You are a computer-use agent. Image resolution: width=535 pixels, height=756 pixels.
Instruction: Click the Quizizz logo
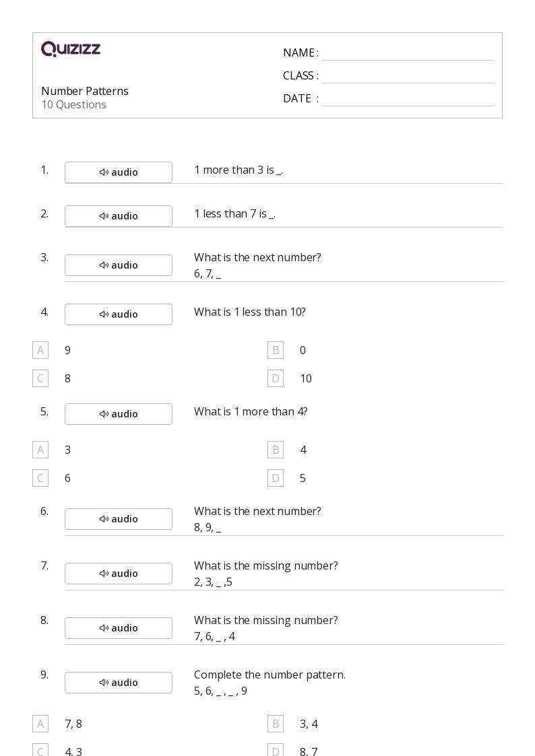click(71, 49)
